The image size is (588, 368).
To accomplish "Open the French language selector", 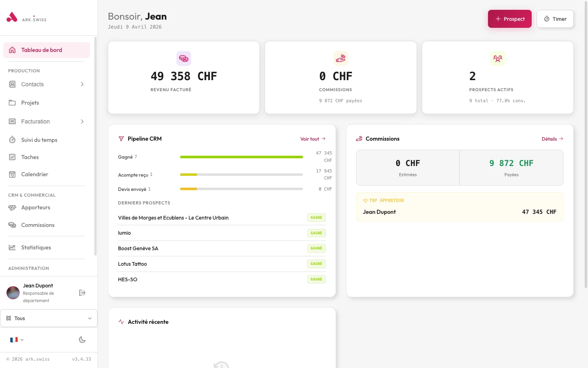I will click(16, 340).
